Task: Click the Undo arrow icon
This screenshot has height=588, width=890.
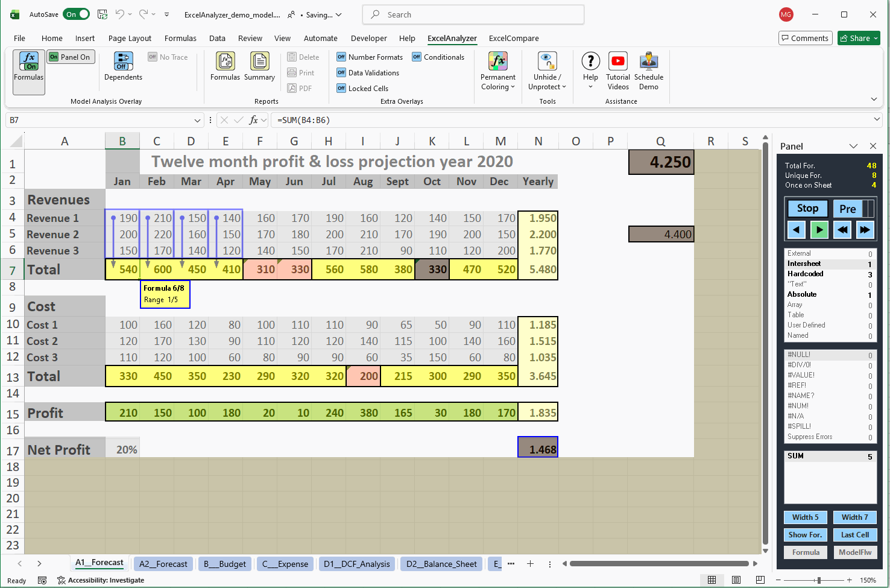Action: (120, 14)
